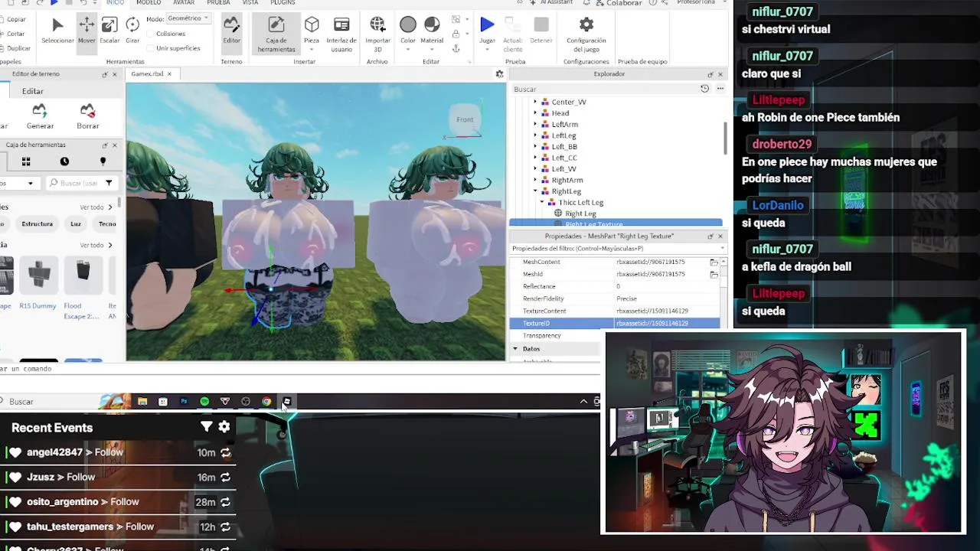Open viewport settings gear icon
The height and width of the screenshot is (551, 980).
[499, 74]
